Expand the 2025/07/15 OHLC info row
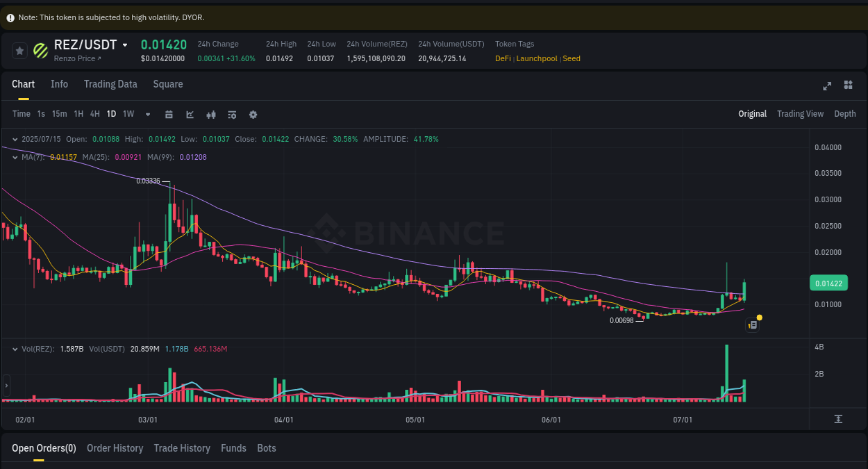This screenshot has width=868, height=469. (15, 139)
